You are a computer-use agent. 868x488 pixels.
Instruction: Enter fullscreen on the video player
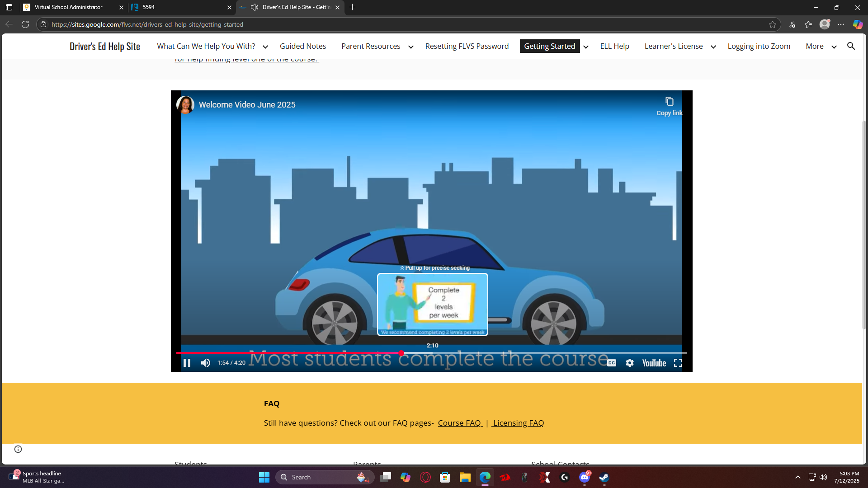point(678,363)
